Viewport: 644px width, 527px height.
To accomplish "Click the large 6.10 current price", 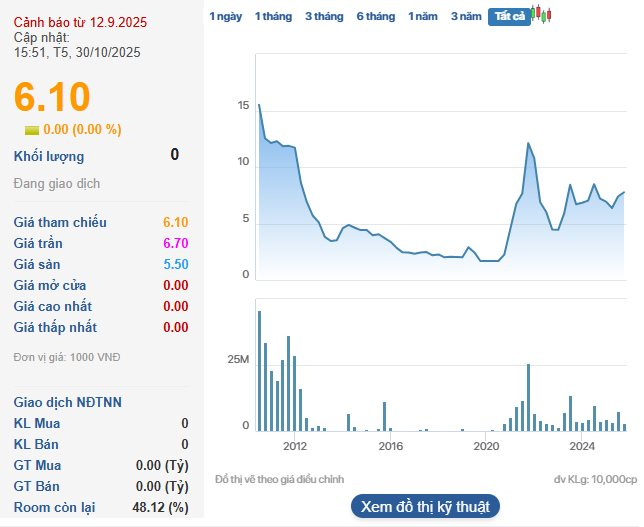I will [x=52, y=97].
